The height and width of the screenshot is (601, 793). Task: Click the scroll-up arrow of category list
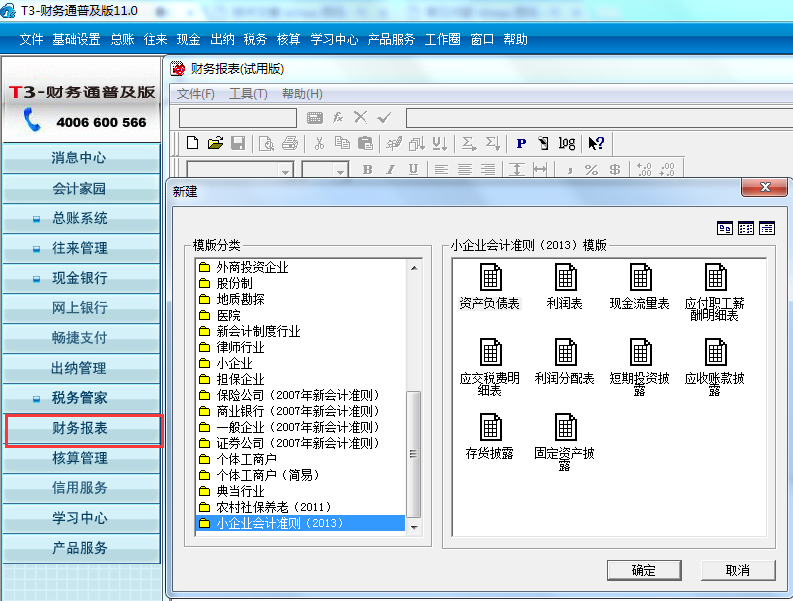coord(414,268)
